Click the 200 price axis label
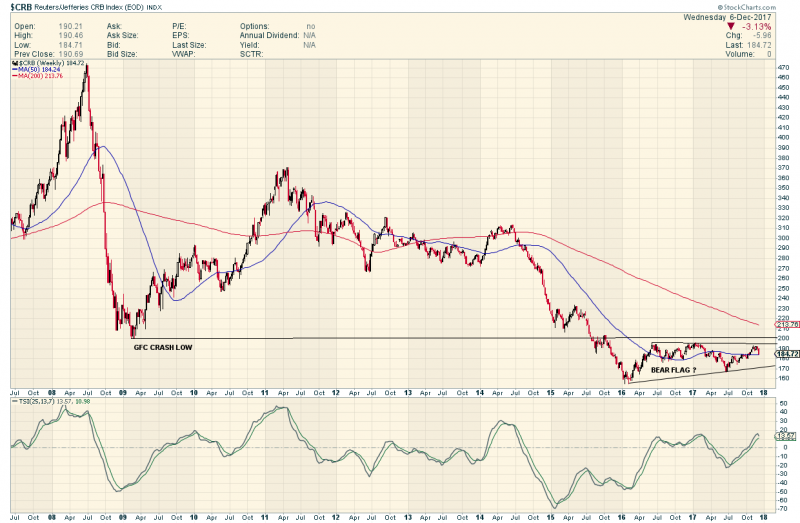The image size is (800, 523). click(x=783, y=338)
